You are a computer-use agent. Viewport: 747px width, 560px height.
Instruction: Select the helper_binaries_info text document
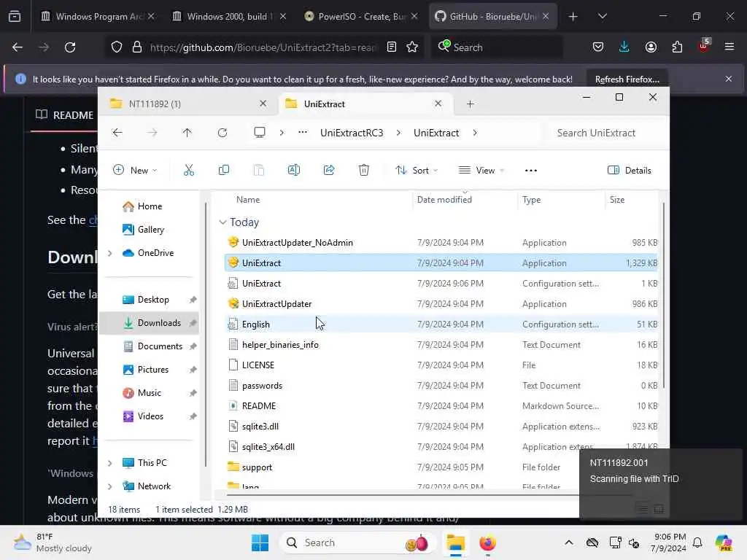[280, 345]
